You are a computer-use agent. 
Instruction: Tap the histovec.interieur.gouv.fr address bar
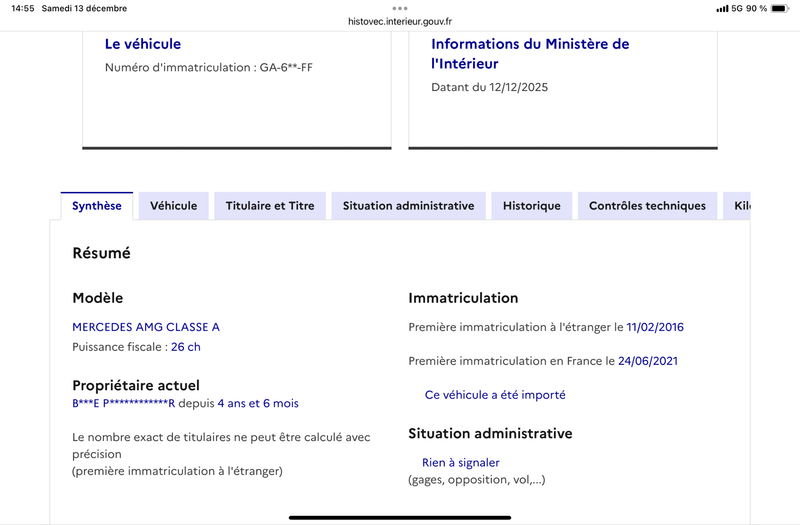coord(399,20)
